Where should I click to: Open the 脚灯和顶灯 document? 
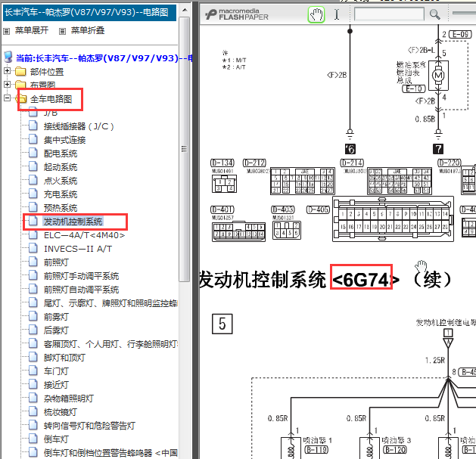tap(64, 358)
